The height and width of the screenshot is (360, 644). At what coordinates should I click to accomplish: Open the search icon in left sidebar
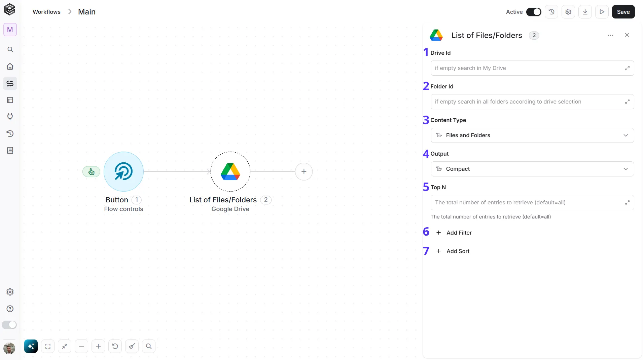(10, 50)
